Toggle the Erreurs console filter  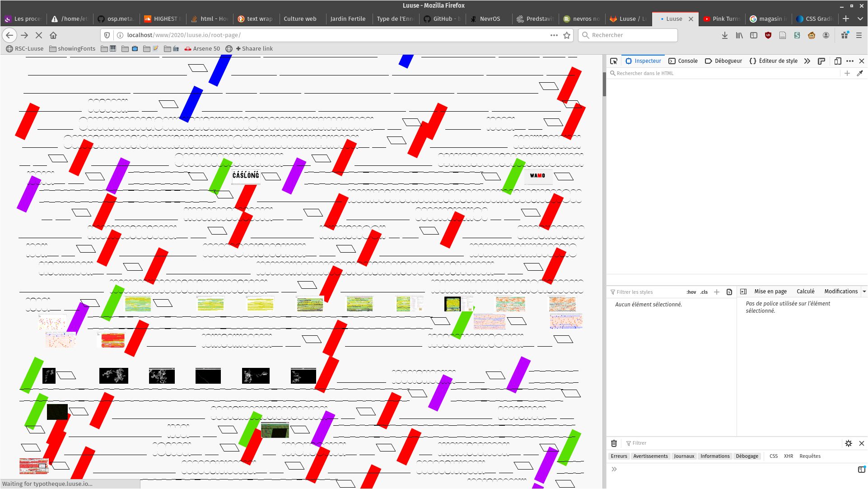coord(619,456)
